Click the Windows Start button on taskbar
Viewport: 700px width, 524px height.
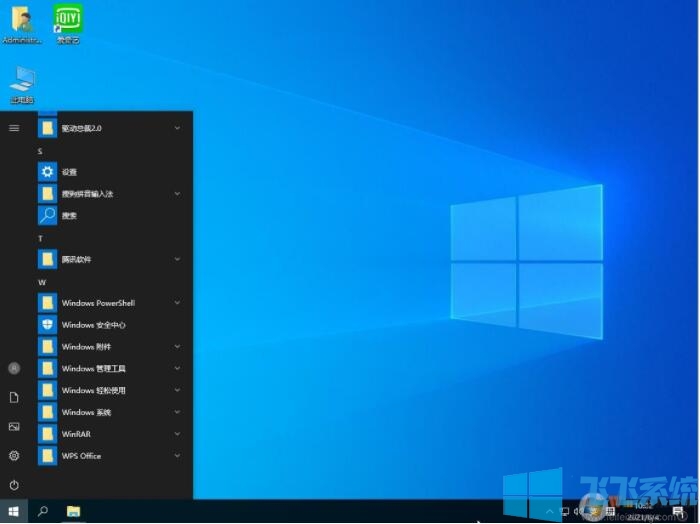coord(13,511)
